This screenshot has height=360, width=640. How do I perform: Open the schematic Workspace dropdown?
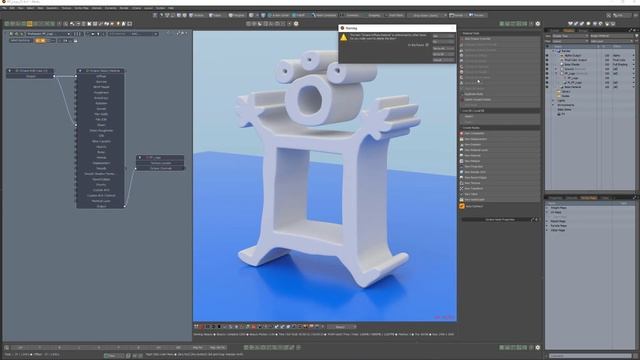pyautogui.click(x=49, y=34)
